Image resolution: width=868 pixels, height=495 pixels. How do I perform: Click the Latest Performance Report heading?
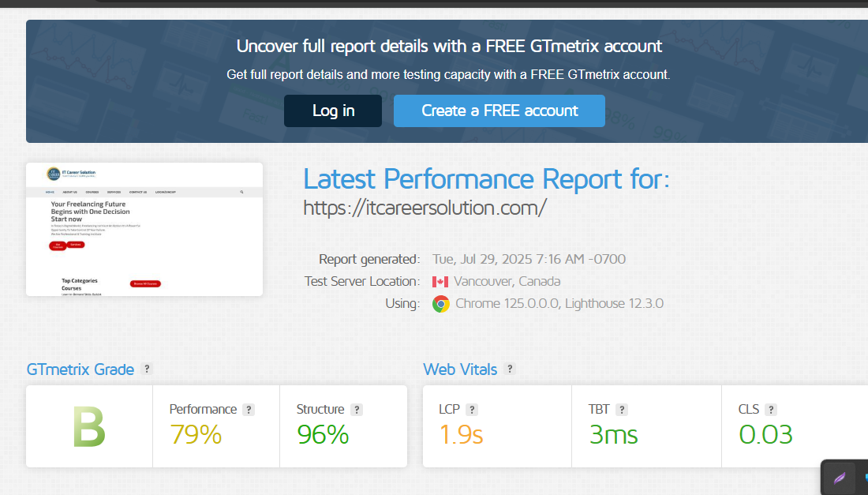pyautogui.click(x=487, y=178)
